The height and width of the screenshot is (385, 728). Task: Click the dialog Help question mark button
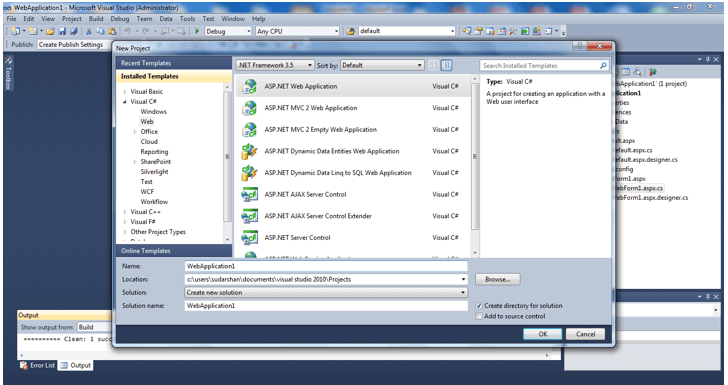click(x=579, y=46)
